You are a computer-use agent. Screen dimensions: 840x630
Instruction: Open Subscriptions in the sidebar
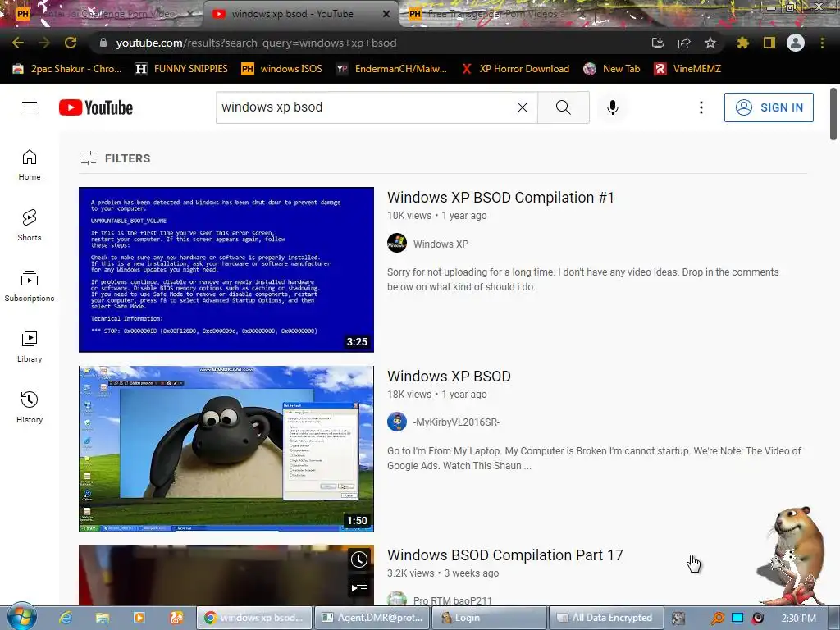(x=30, y=286)
